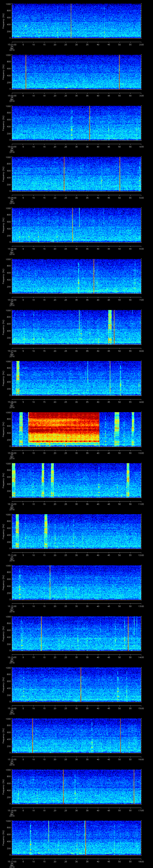
Task: Click the red line near 34 s in the 15:17:00 panel
Action: pos(85,837)
